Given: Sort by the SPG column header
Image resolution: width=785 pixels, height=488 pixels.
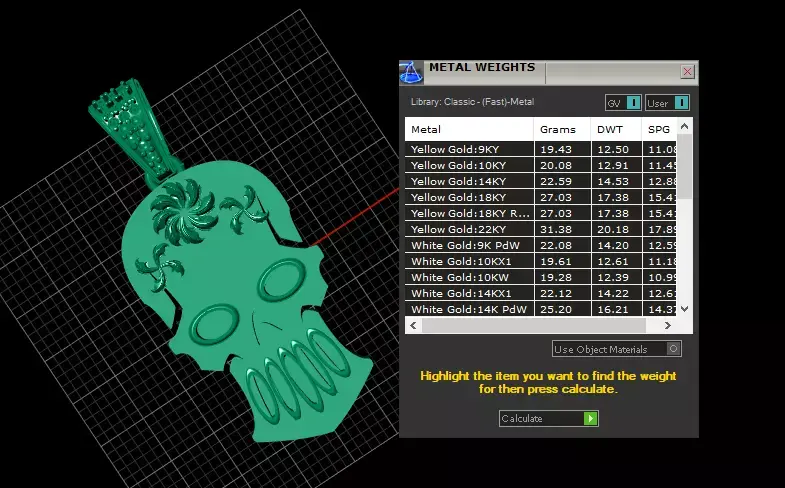Looking at the screenshot, I should pos(659,130).
